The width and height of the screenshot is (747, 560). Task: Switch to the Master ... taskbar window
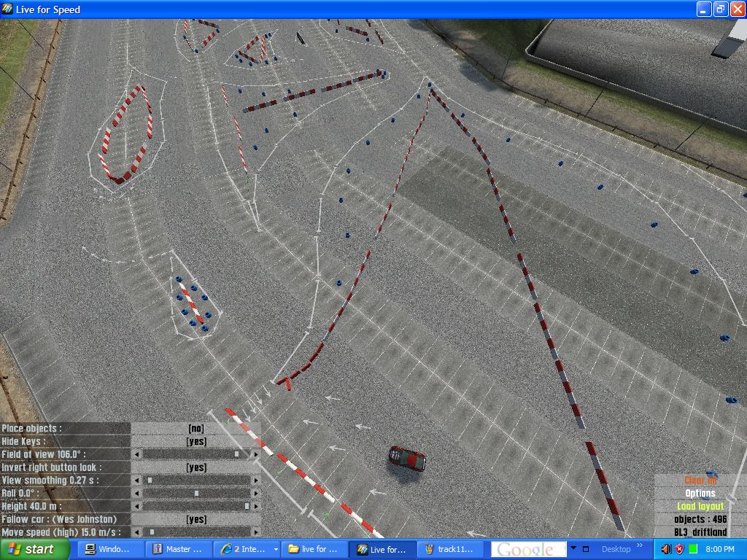pyautogui.click(x=178, y=549)
